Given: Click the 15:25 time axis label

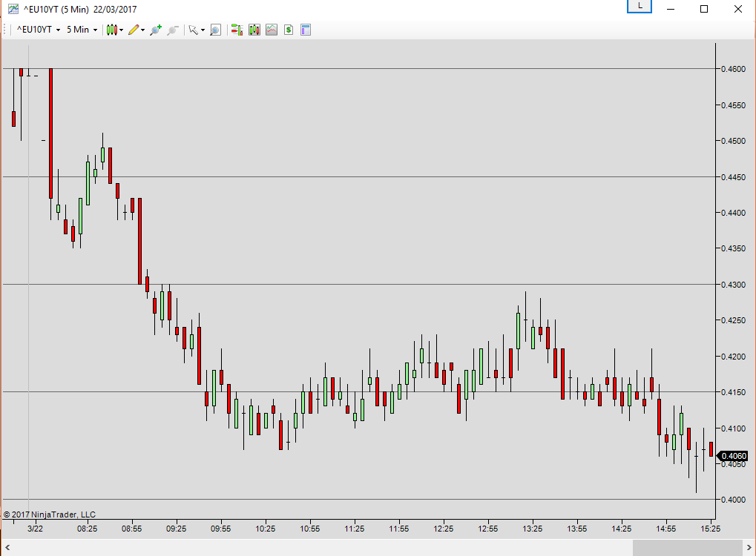Looking at the screenshot, I should 710,529.
